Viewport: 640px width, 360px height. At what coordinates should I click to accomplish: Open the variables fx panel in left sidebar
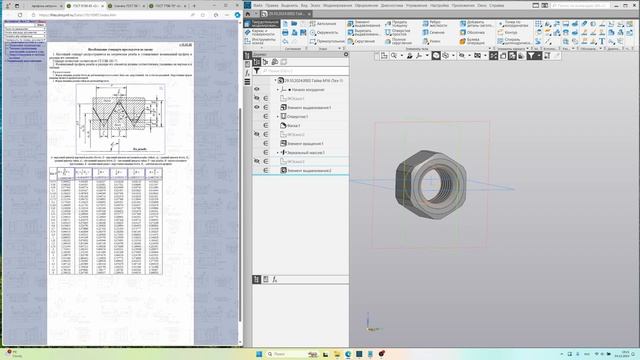coord(247,73)
